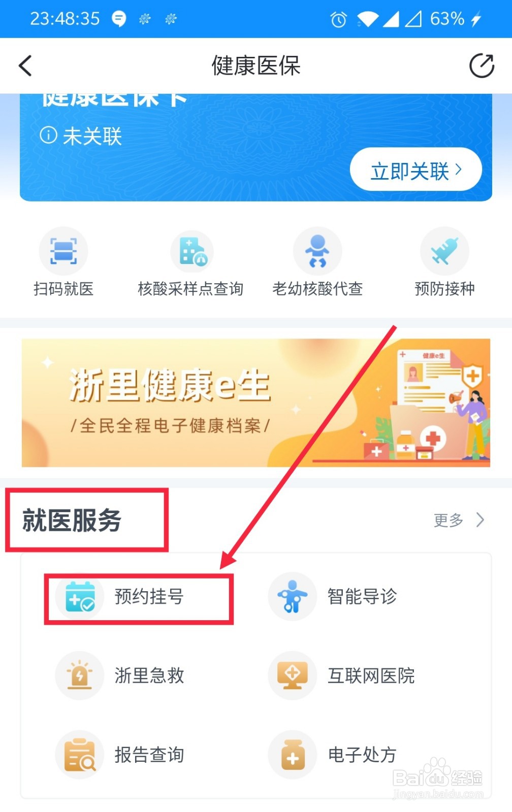Open 报告查询 report icon
The width and height of the screenshot is (512, 812).
(x=80, y=755)
